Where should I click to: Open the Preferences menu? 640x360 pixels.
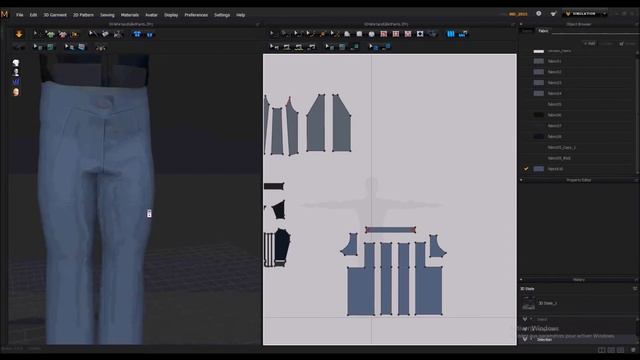196,15
